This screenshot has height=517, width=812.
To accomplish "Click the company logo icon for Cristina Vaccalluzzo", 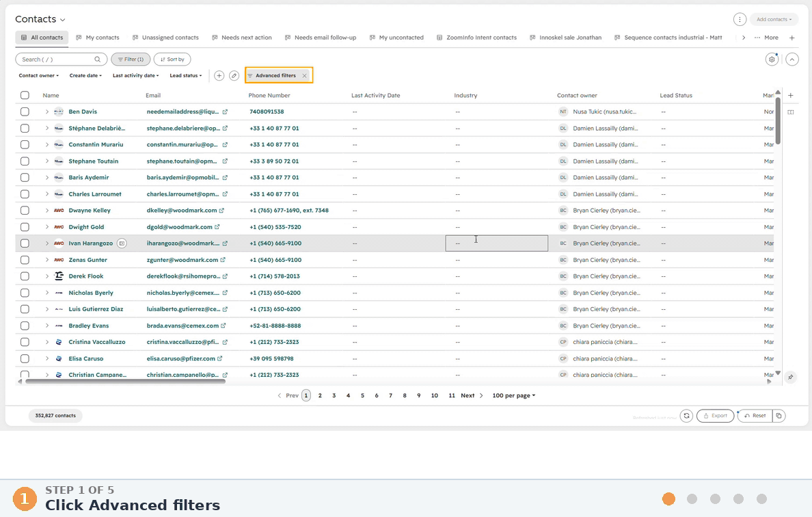I will (59, 343).
